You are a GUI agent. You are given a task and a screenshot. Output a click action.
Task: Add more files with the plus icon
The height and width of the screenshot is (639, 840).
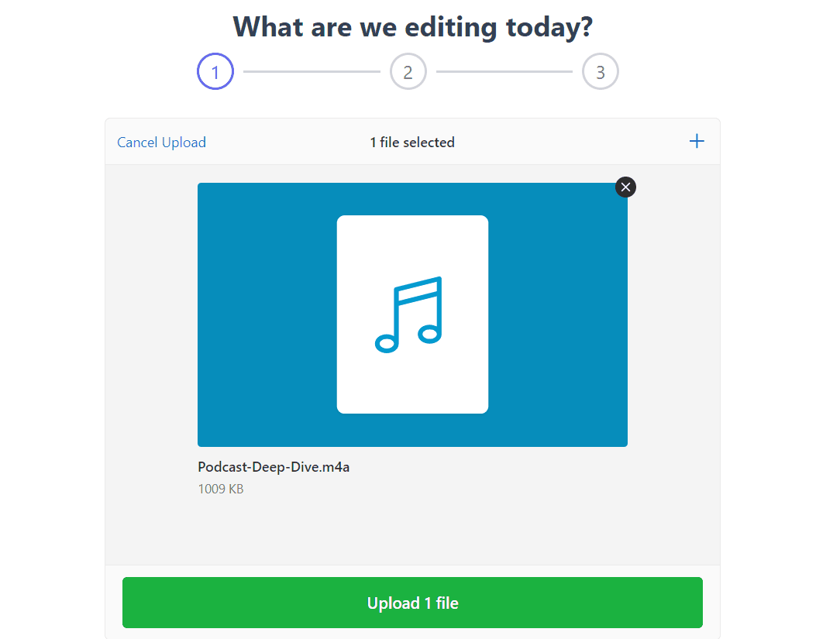coord(697,142)
